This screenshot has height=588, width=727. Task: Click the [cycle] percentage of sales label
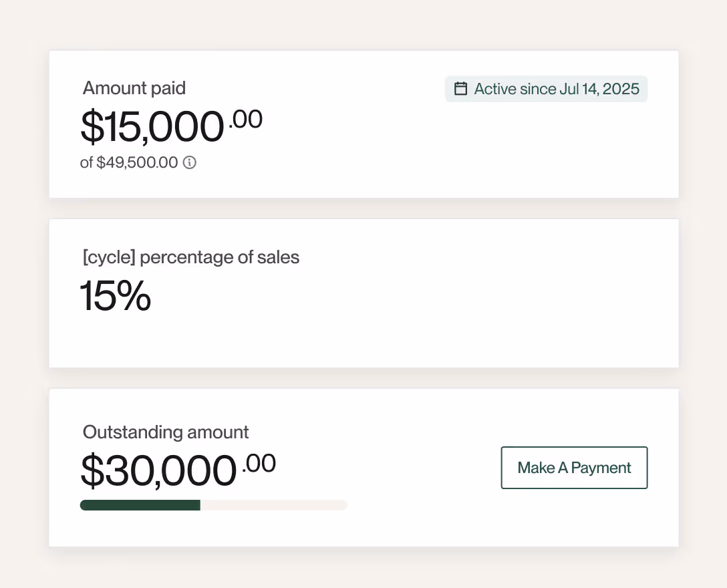tap(191, 257)
